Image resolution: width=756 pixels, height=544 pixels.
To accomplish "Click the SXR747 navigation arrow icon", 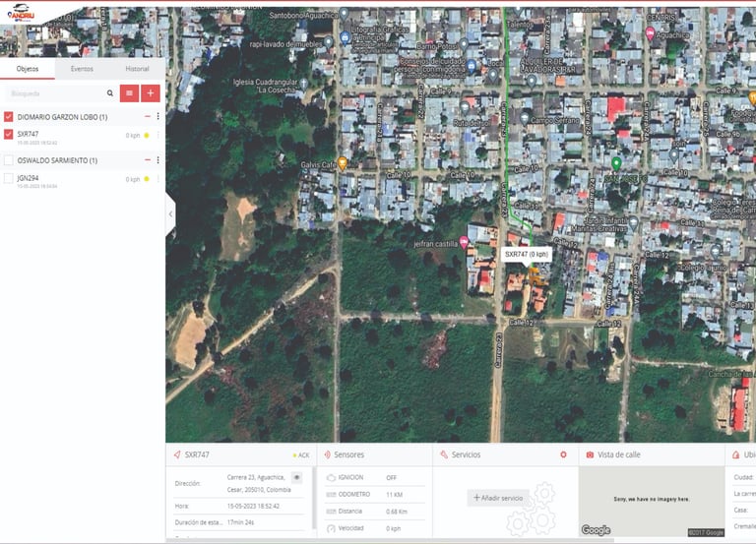I will [177, 454].
